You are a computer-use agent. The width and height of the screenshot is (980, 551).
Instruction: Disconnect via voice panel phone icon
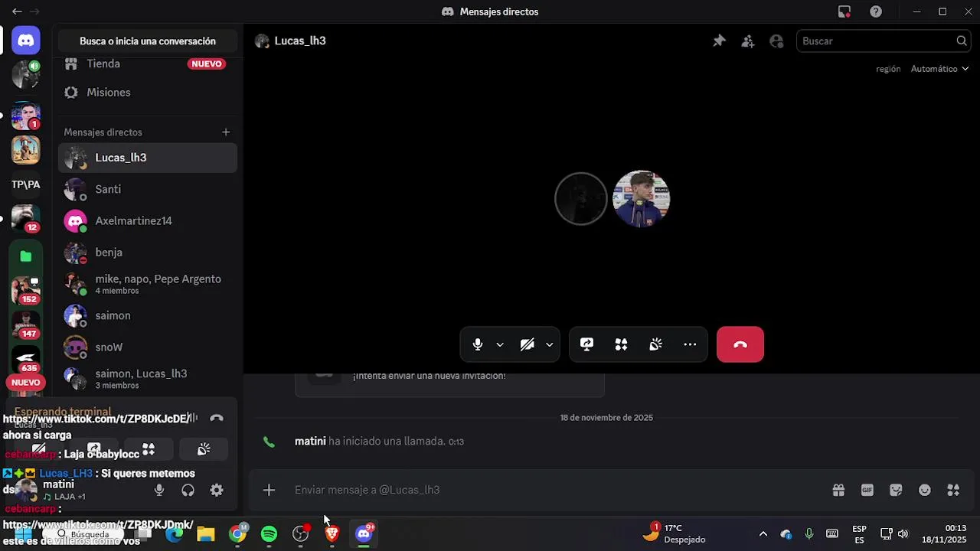tap(217, 419)
